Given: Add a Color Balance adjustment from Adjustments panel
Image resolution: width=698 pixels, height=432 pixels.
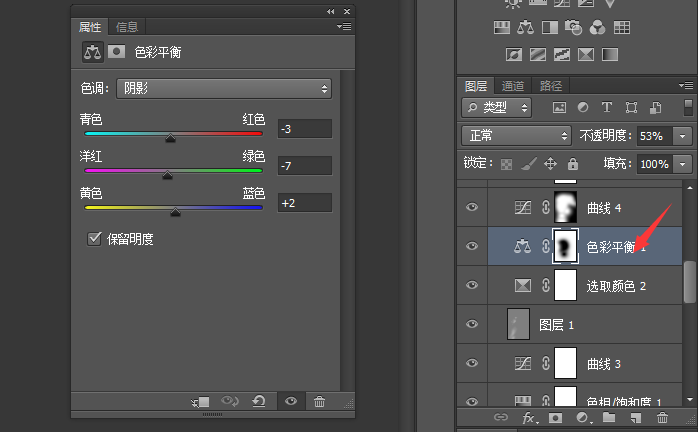Looking at the screenshot, I should click(x=526, y=28).
